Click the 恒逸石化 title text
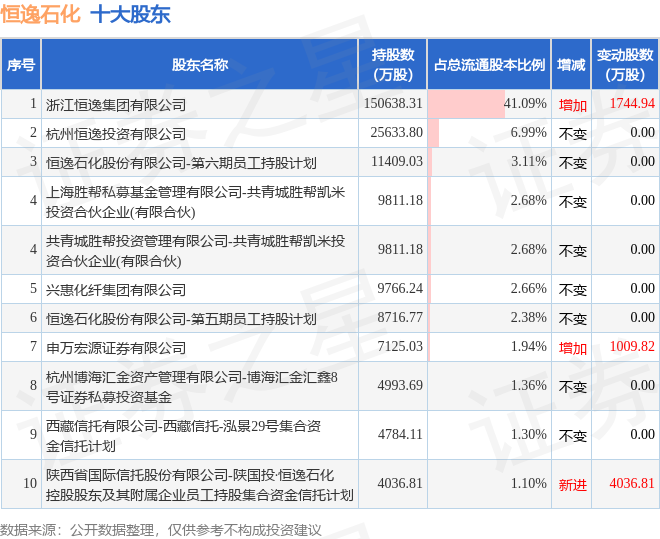Image resolution: width=660 pixels, height=539 pixels. click(x=40, y=14)
